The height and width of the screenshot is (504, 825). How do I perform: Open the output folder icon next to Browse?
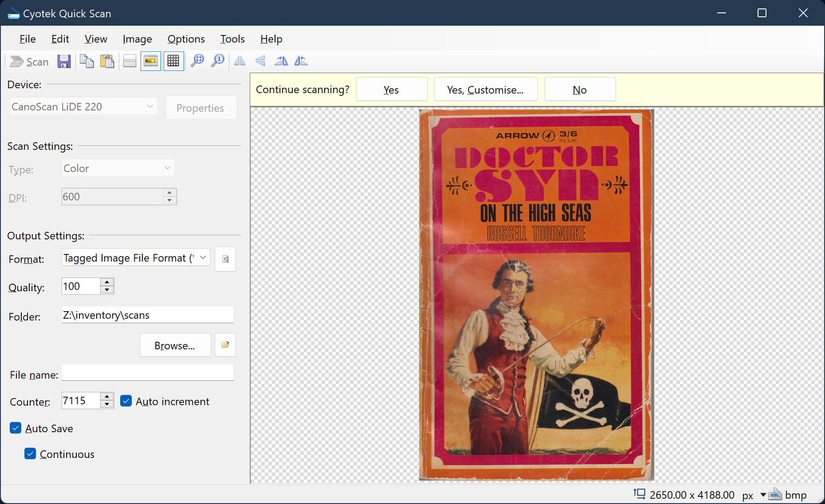pyautogui.click(x=225, y=345)
